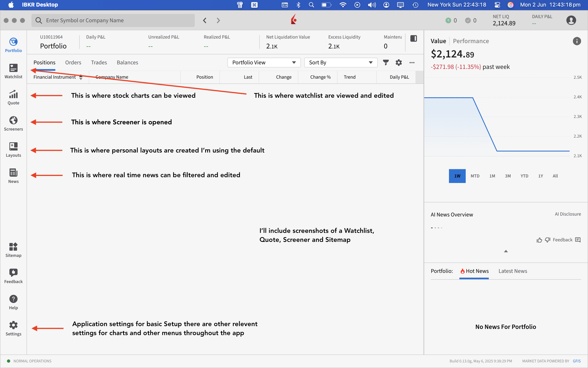Screen dimensions: 588x368
Task: Navigate back with left arrow
Action: pyautogui.click(x=205, y=20)
